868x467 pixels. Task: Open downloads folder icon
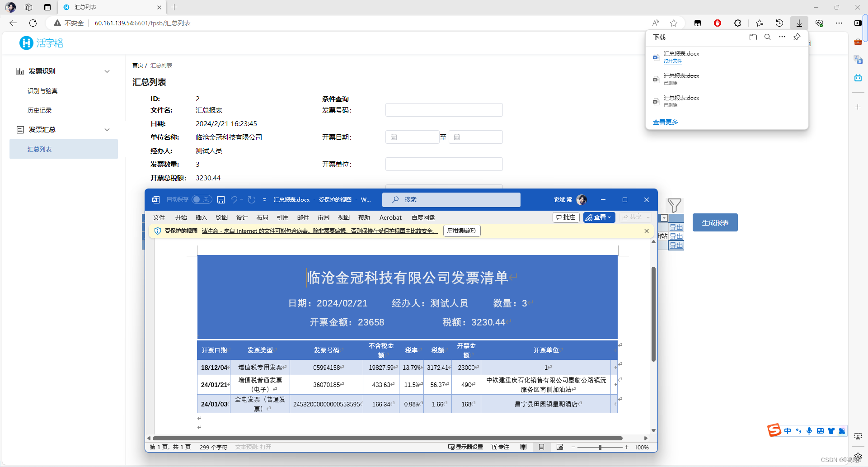coord(753,37)
